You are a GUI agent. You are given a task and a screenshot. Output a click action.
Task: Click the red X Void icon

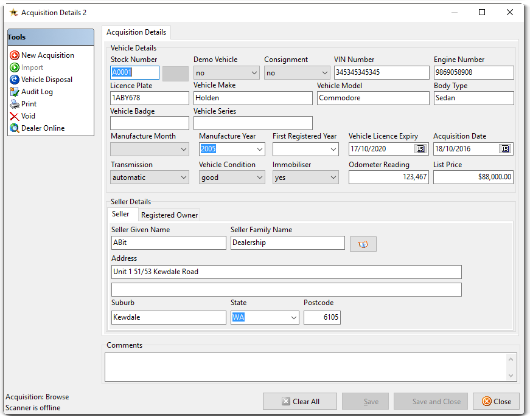(x=15, y=116)
